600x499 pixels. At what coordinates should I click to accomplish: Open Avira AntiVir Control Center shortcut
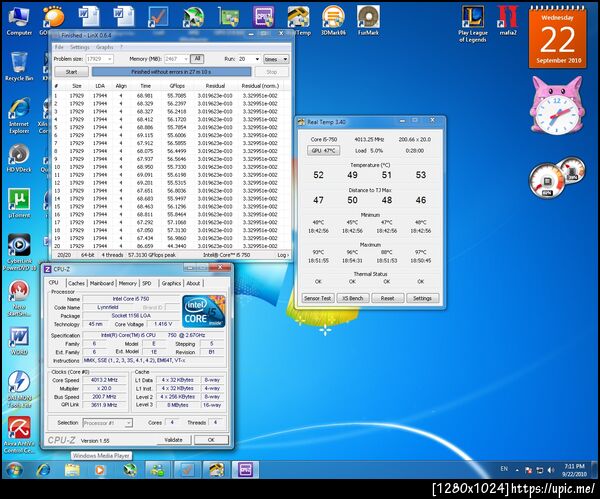pyautogui.click(x=19, y=435)
